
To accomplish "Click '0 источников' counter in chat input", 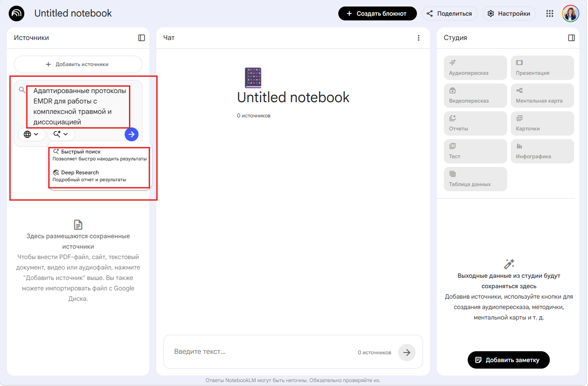I will pos(374,353).
